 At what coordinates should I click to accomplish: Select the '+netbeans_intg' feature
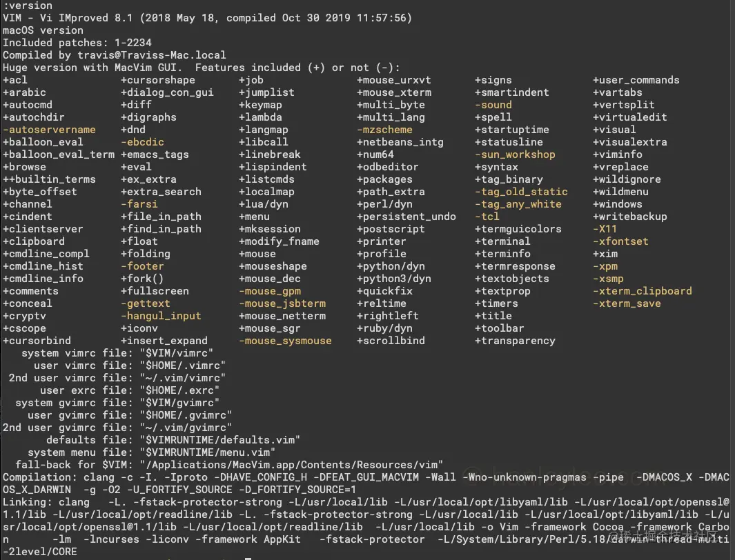coord(400,142)
